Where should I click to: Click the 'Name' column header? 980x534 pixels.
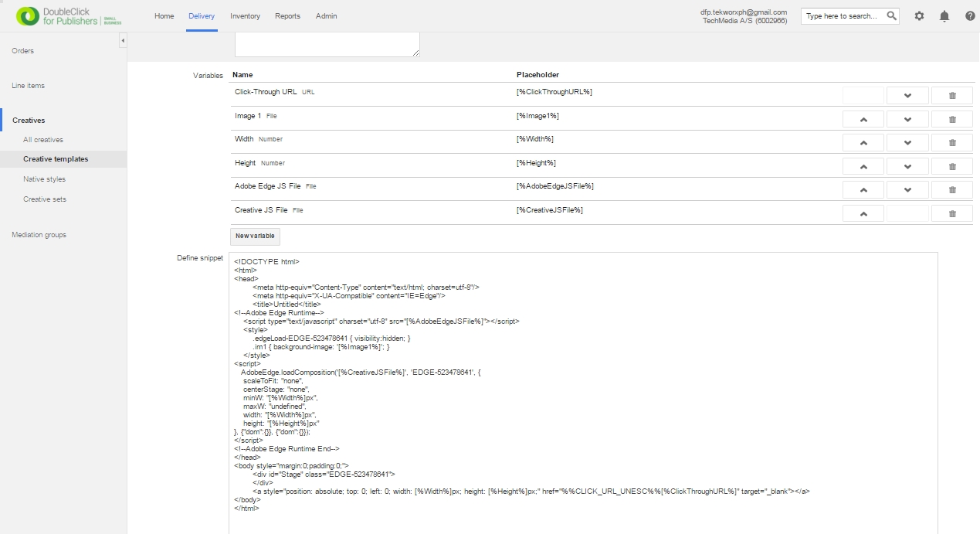(242, 75)
